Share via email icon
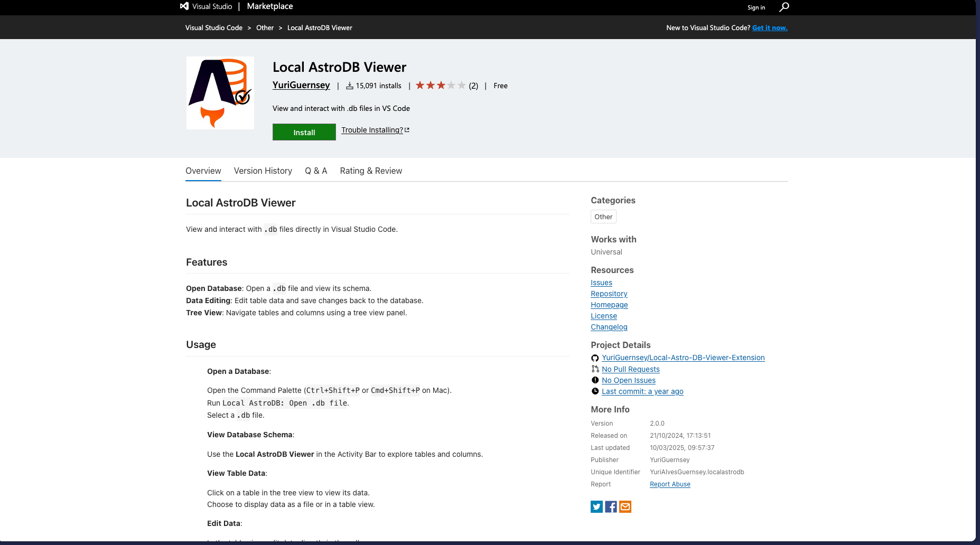This screenshot has width=980, height=545. click(x=625, y=506)
